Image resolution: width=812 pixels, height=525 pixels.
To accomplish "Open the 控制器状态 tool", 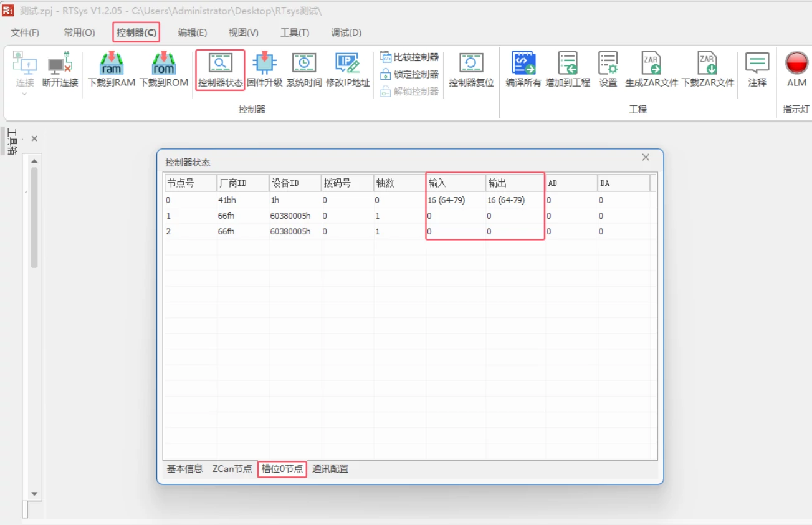I will coord(219,70).
